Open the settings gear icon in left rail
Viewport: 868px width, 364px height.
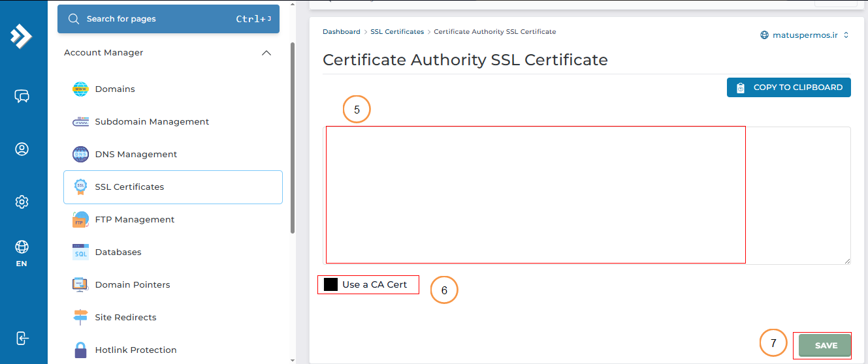(x=22, y=202)
